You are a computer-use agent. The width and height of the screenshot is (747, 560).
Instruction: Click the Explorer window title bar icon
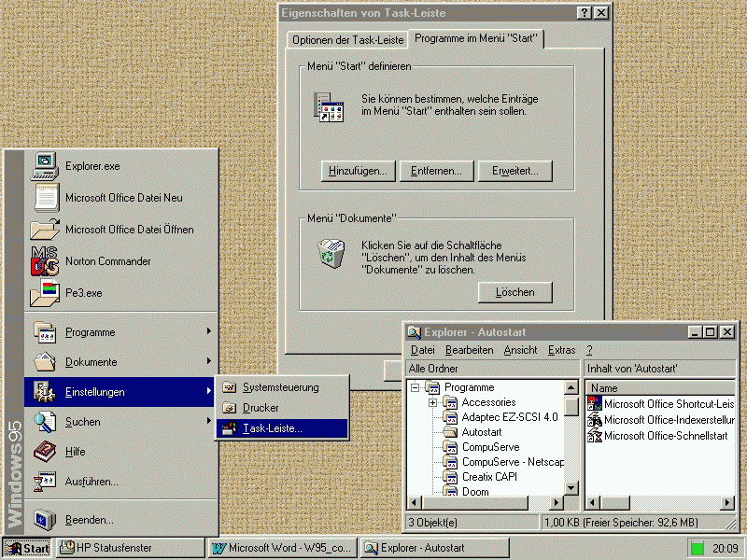[x=414, y=332]
